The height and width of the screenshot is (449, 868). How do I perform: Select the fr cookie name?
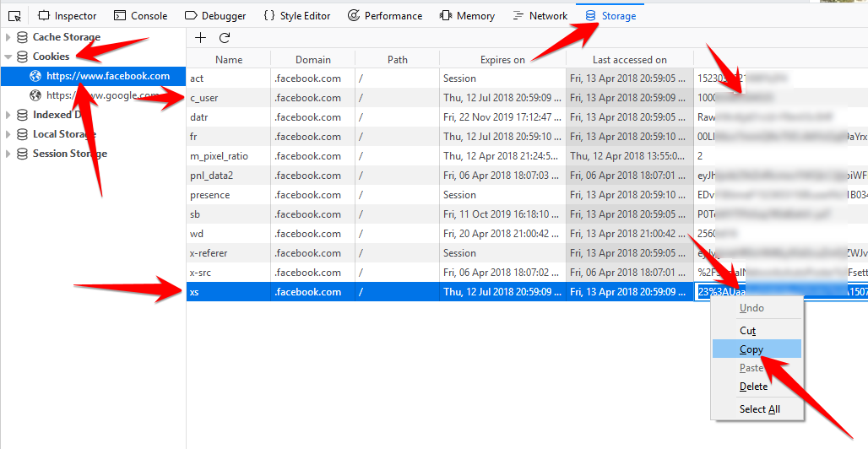click(193, 137)
